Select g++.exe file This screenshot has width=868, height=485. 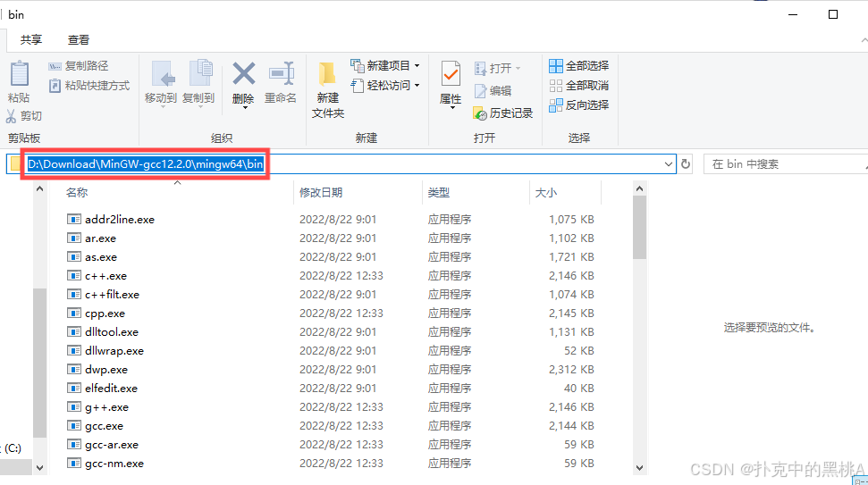pyautogui.click(x=106, y=407)
